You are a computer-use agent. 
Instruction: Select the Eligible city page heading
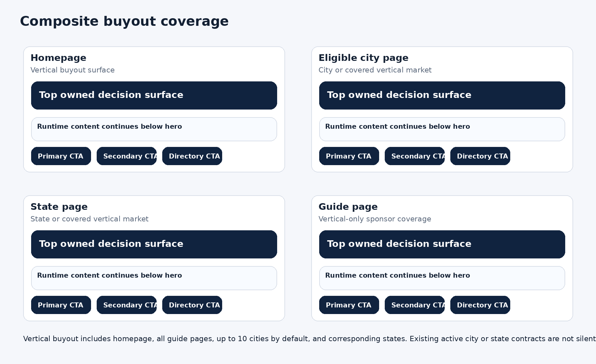coord(363,58)
